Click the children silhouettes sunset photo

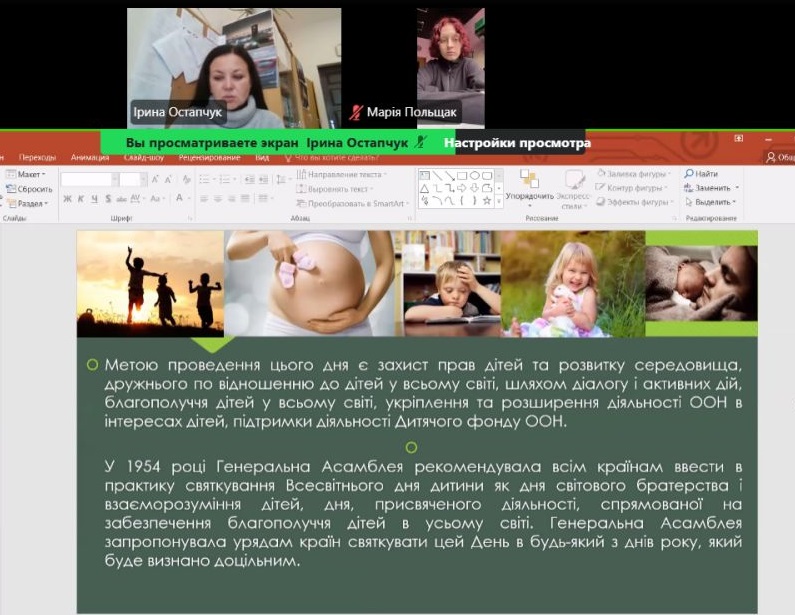coord(151,283)
